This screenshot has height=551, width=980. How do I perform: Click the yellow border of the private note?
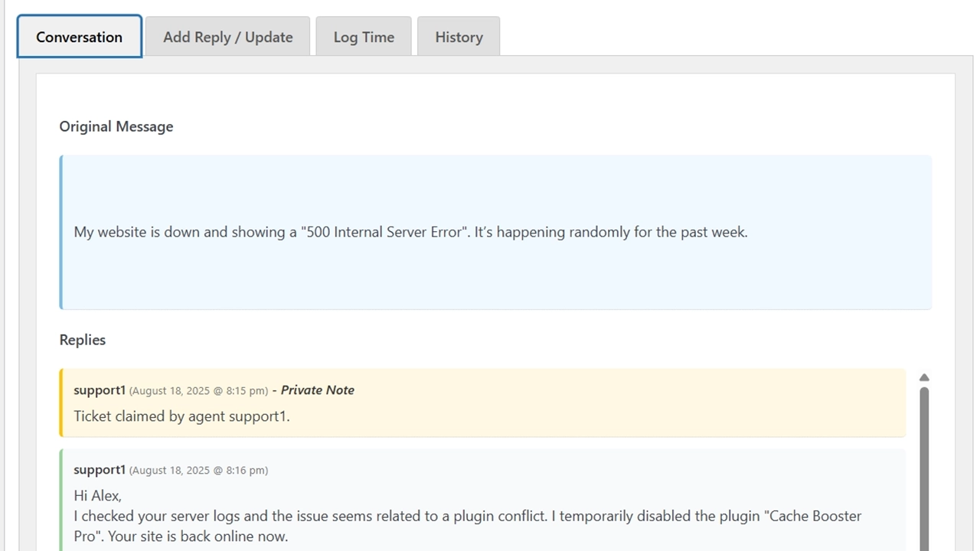[x=61, y=403]
